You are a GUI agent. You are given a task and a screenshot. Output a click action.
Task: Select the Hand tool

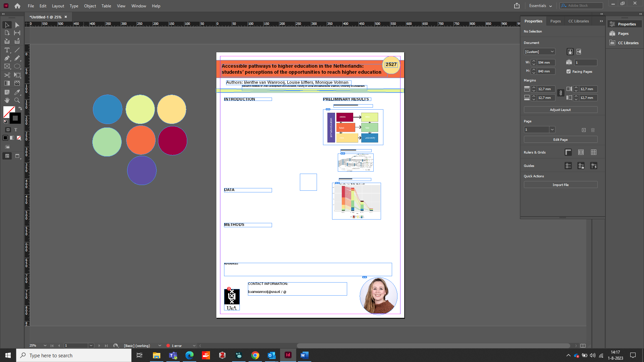(x=7, y=100)
